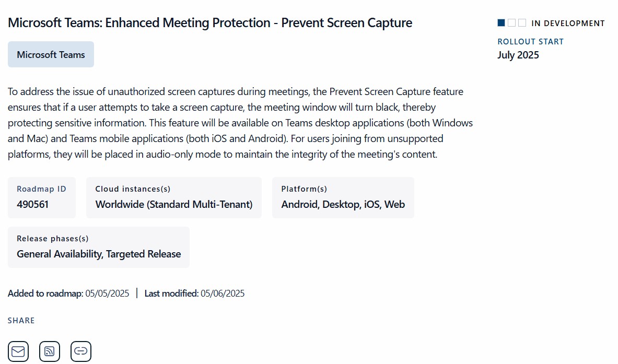
Task: Share this roadmap item via email icon
Action: pos(18,351)
